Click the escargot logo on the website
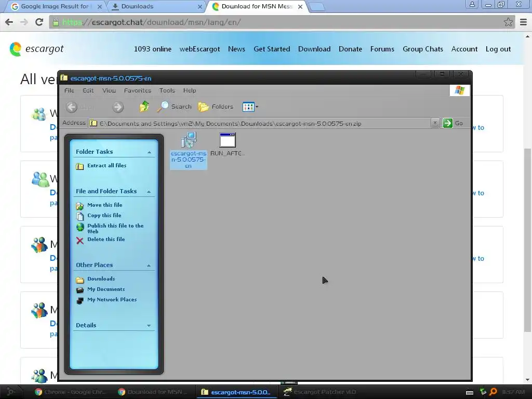532x399 pixels. (x=37, y=49)
